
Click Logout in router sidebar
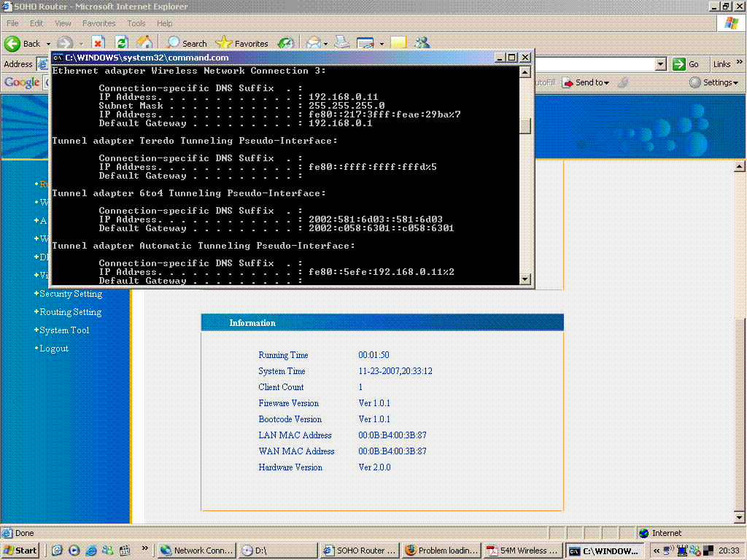pos(53,348)
